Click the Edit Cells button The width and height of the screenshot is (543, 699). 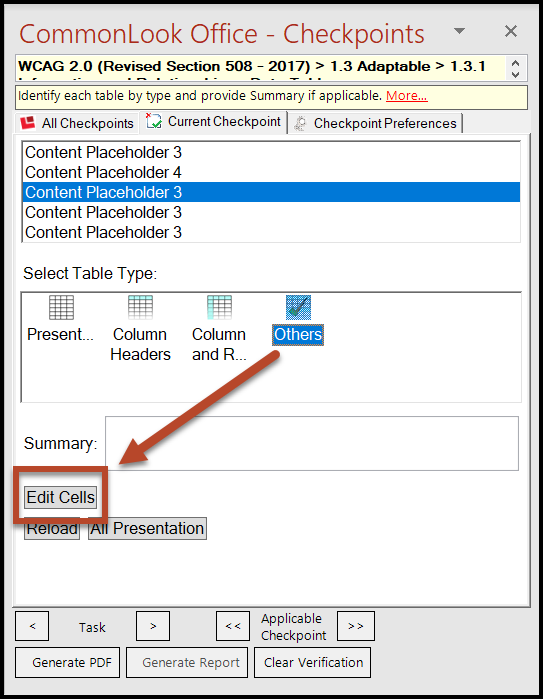click(x=61, y=497)
